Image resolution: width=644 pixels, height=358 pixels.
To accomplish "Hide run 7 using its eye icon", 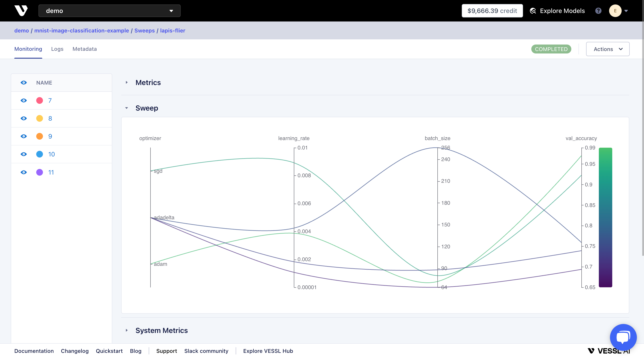I will [x=24, y=100].
